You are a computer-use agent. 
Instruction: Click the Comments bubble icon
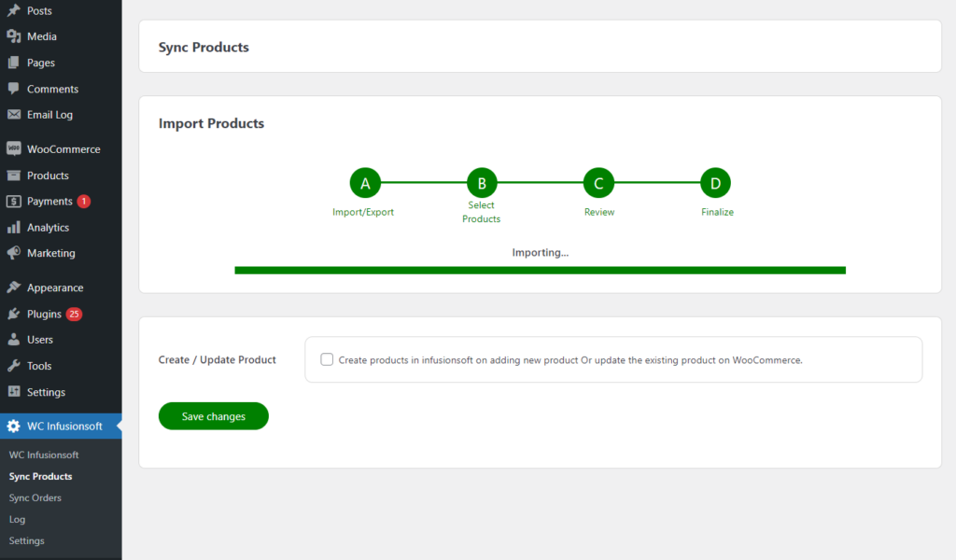pyautogui.click(x=13, y=89)
